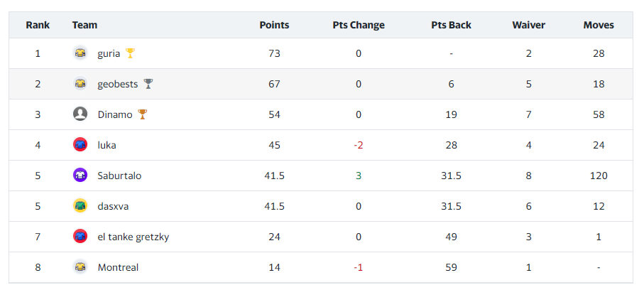The image size is (644, 285).
Task: Click el tanke gretzky's team avatar
Action: pyautogui.click(x=80, y=237)
